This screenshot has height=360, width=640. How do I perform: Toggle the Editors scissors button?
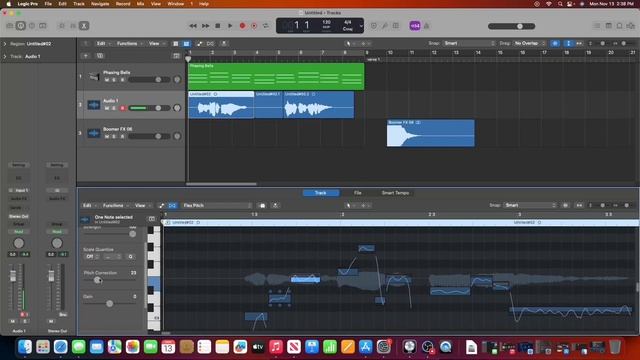(x=84, y=26)
